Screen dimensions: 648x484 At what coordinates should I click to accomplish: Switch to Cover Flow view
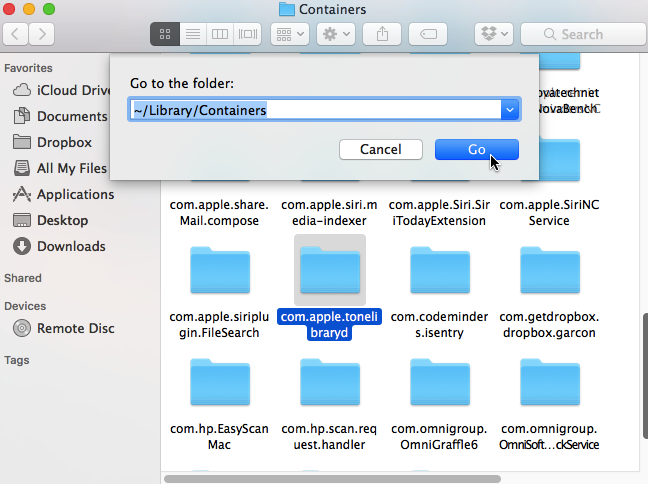pos(248,34)
